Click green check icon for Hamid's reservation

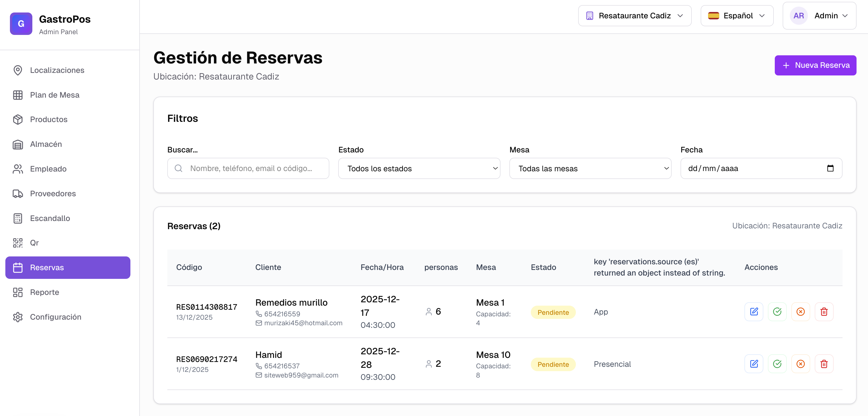(777, 364)
